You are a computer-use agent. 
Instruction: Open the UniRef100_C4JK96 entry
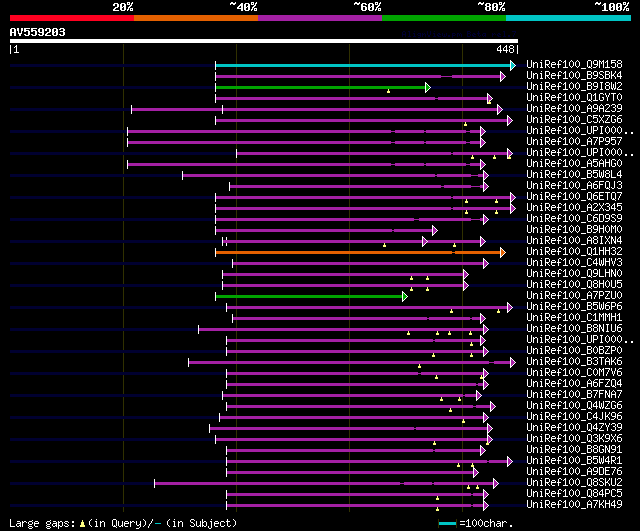point(574,417)
